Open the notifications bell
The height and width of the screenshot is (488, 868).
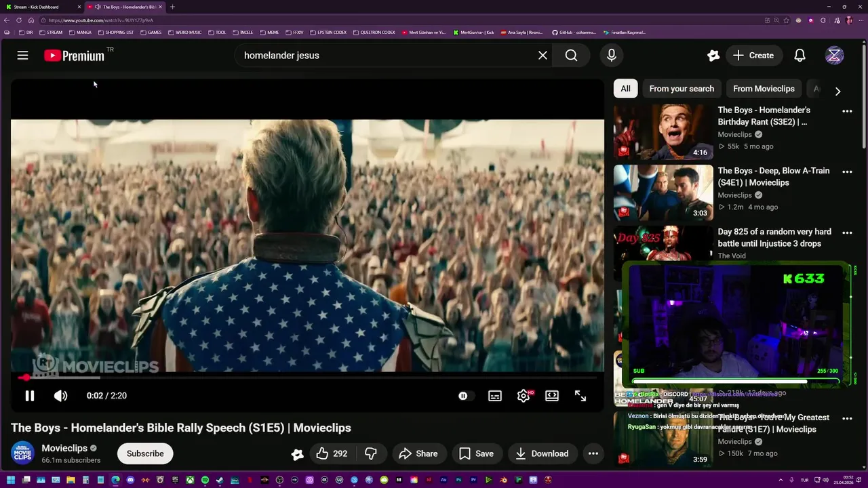[x=800, y=56]
